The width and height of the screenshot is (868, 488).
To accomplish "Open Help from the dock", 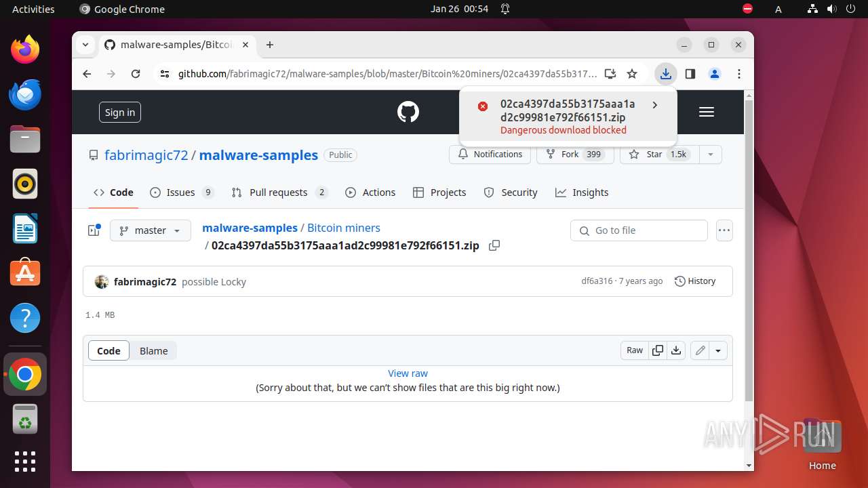I will (25, 318).
